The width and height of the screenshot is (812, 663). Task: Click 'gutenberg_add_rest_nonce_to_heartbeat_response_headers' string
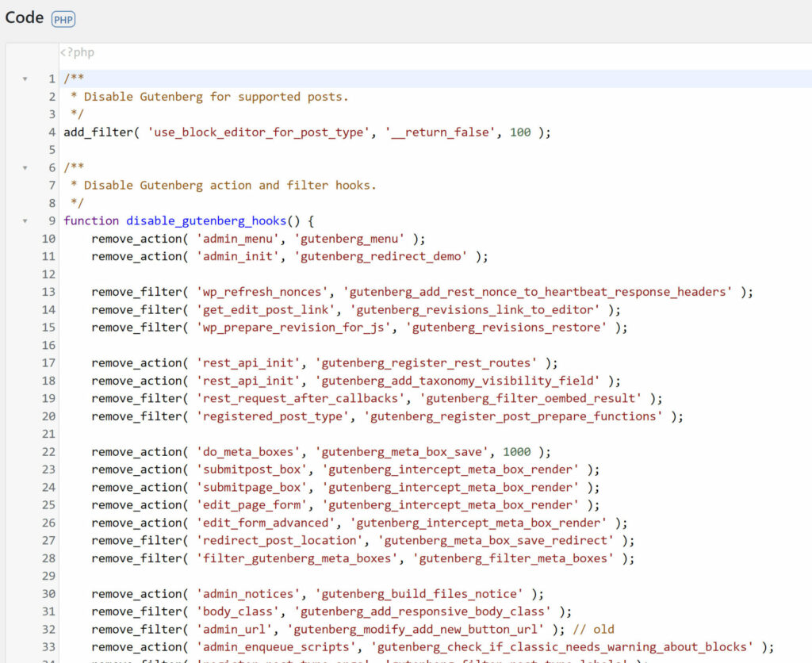click(538, 292)
